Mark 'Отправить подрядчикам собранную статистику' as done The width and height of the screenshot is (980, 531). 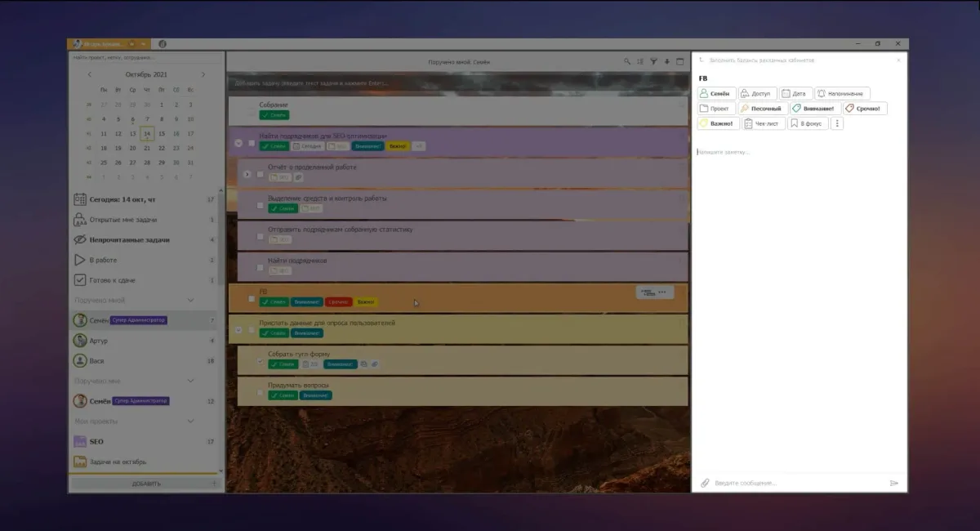261,236
